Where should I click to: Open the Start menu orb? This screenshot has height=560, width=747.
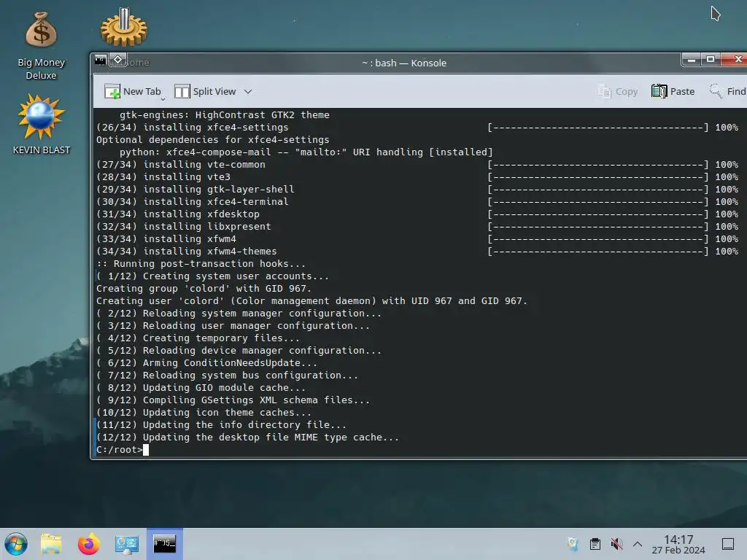16,544
